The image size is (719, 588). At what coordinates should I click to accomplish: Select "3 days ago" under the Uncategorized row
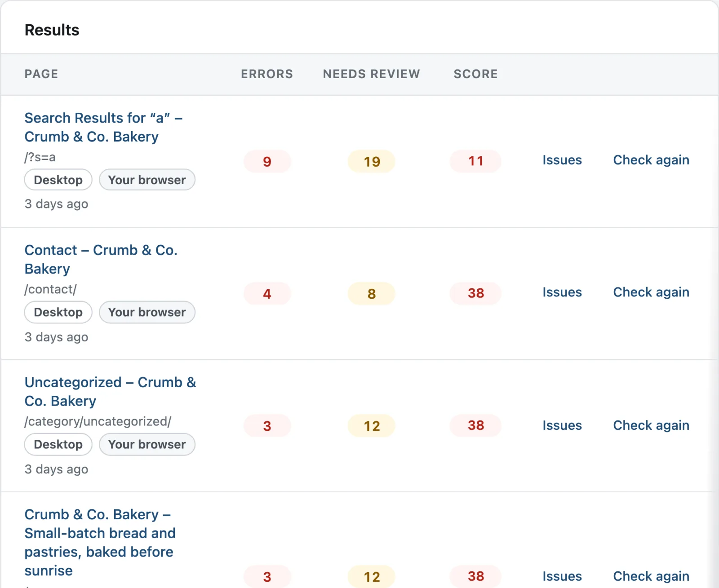[x=56, y=469]
